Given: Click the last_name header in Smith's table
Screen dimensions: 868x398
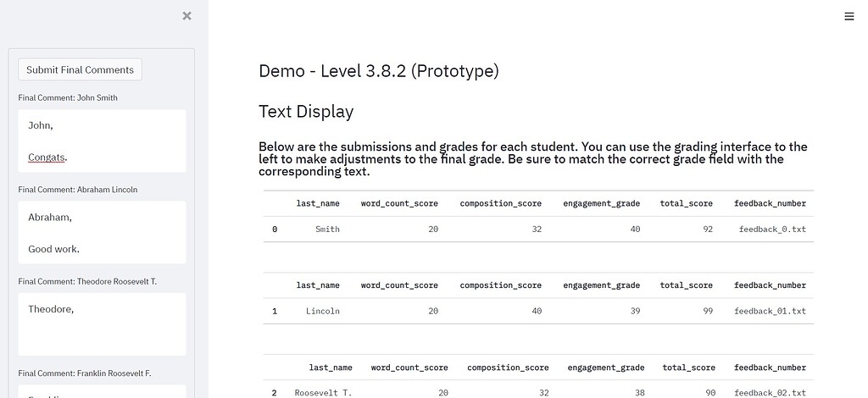Looking at the screenshot, I should [x=318, y=203].
